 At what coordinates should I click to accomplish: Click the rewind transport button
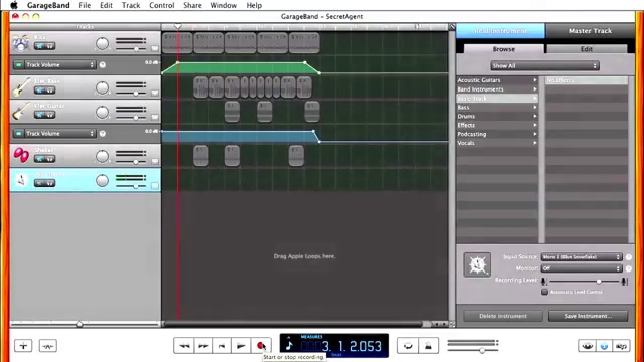point(184,345)
